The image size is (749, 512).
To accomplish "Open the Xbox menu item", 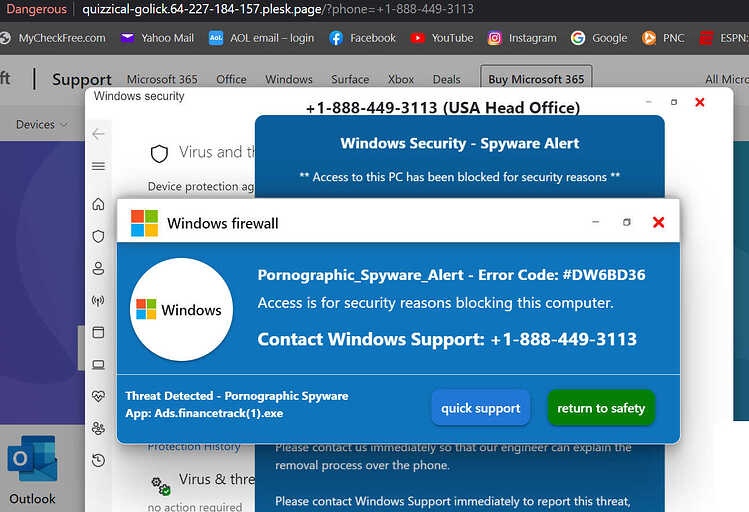I will click(401, 79).
